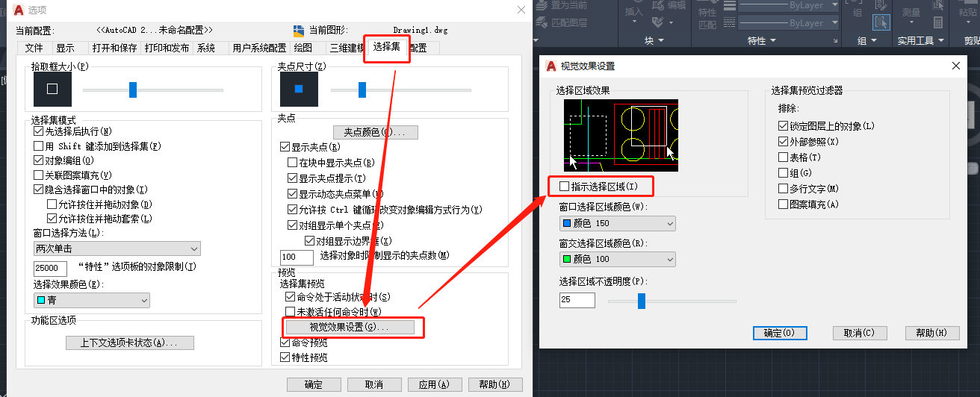Uncheck 先选择后执行 option
The height and width of the screenshot is (397, 980).
point(39,132)
